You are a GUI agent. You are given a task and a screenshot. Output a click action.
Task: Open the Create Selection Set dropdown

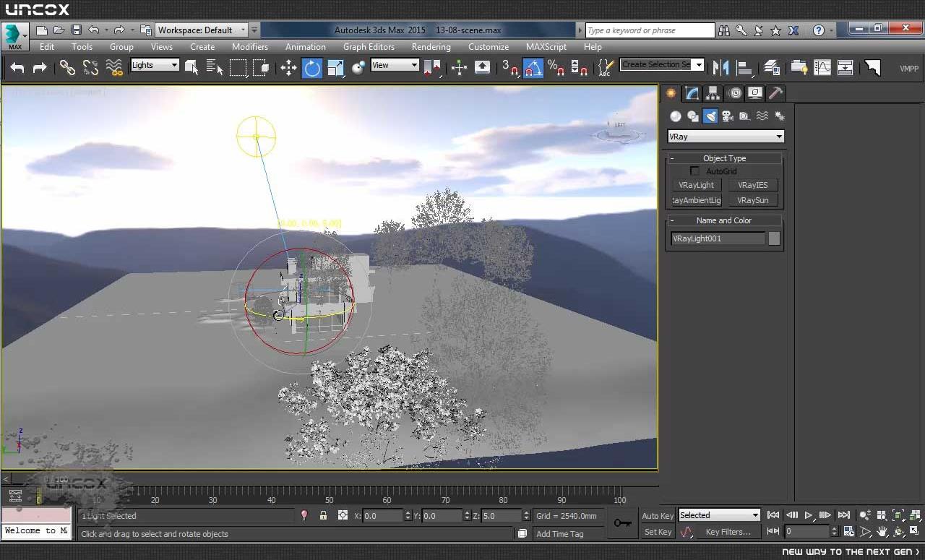pos(661,65)
